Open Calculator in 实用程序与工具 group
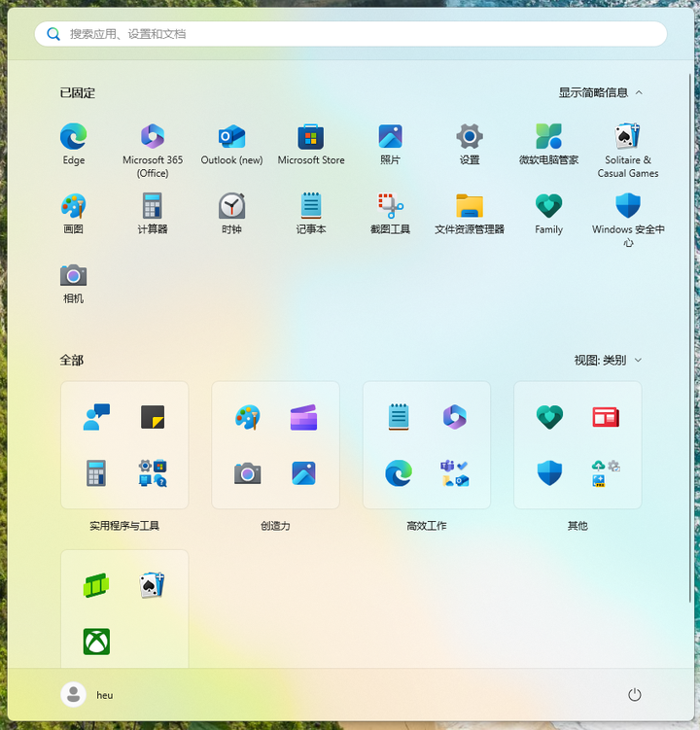The width and height of the screenshot is (700, 730). 96,473
